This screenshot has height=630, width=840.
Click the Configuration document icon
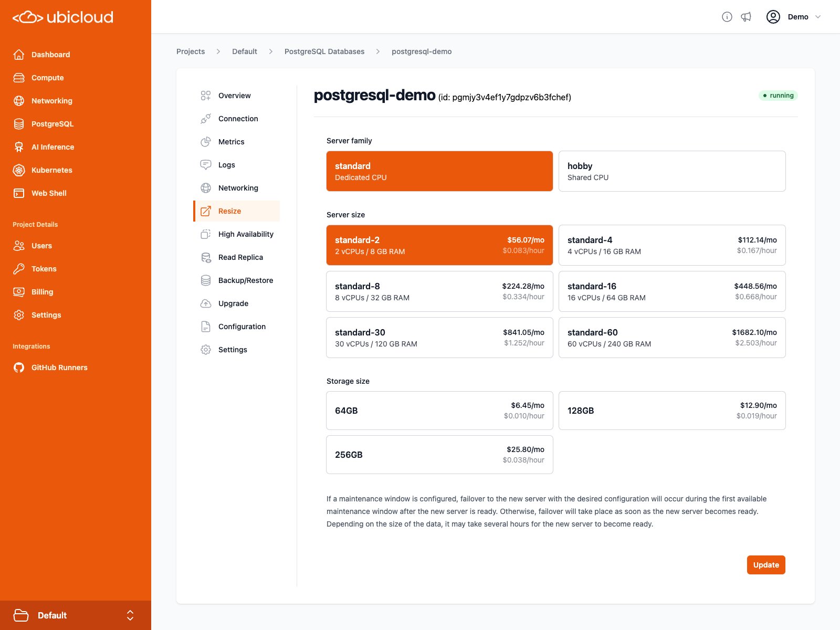click(x=206, y=327)
